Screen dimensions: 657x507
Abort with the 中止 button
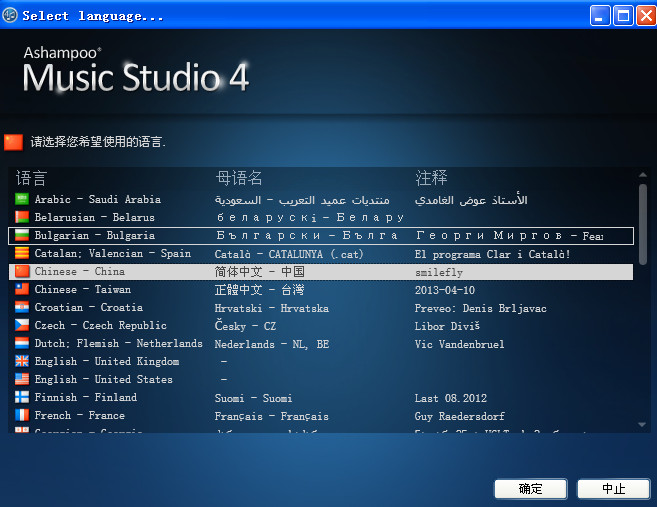pyautogui.click(x=613, y=489)
